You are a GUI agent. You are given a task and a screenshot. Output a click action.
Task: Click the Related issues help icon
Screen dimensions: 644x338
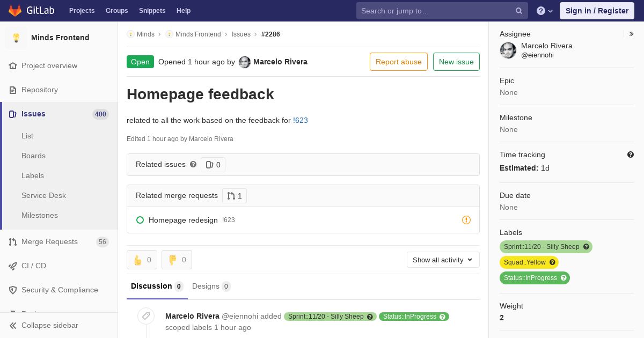pos(193,164)
